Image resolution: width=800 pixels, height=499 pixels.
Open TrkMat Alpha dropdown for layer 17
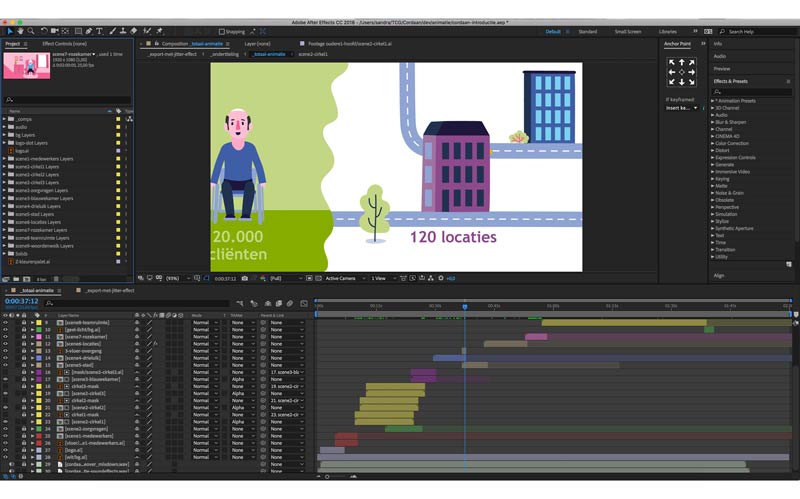click(242, 380)
